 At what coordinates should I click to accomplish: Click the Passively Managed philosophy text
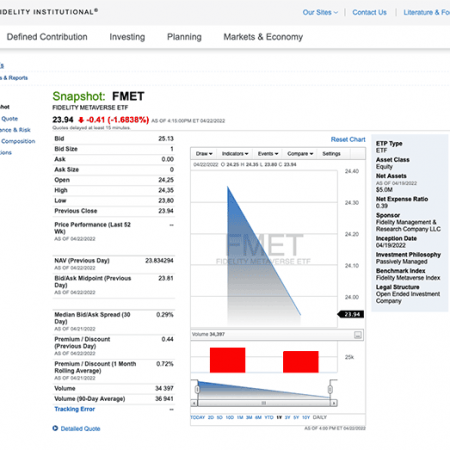coord(402,262)
